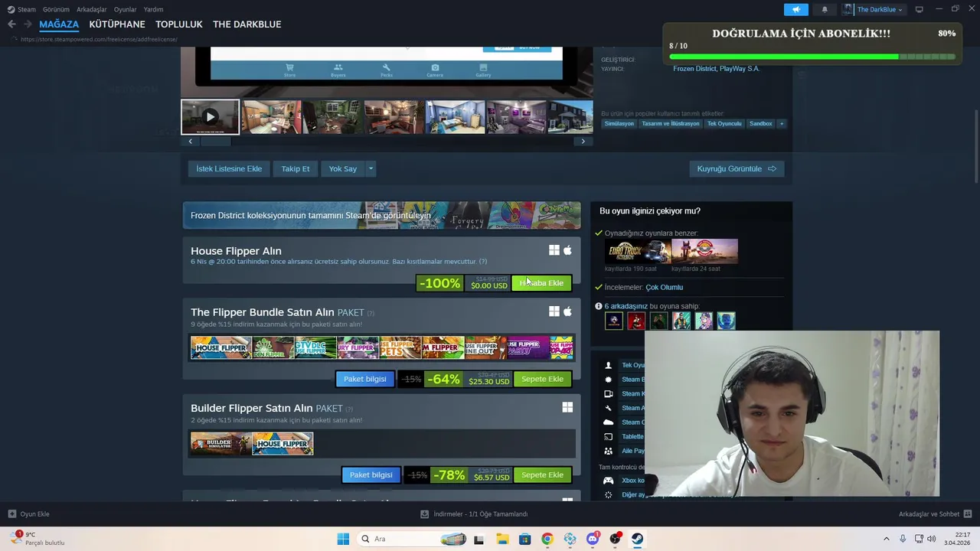Select the Simülasyon tag

click(x=619, y=123)
